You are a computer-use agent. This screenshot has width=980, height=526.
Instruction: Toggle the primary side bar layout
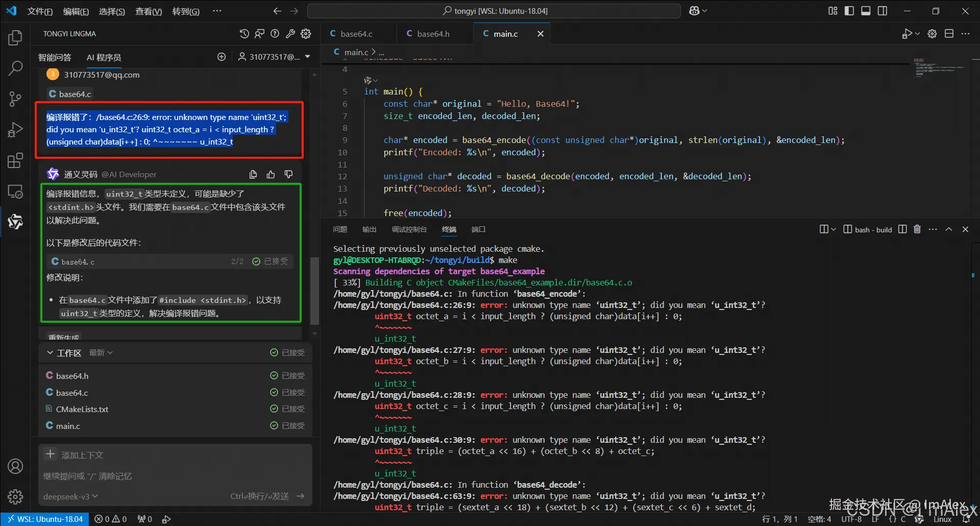point(849,11)
